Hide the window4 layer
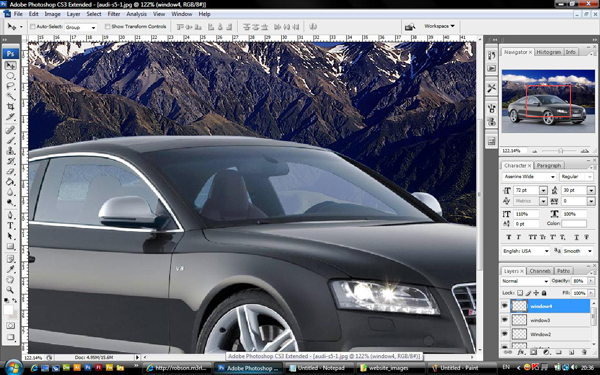This screenshot has width=600, height=375. (x=505, y=306)
